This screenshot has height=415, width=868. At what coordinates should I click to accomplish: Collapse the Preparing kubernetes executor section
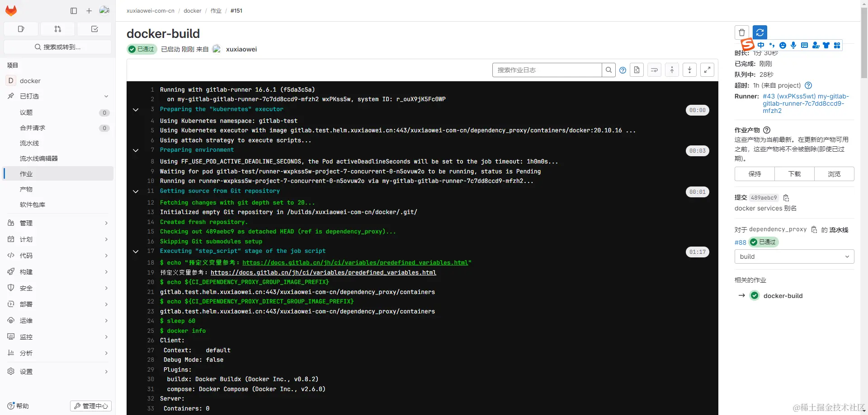(136, 110)
